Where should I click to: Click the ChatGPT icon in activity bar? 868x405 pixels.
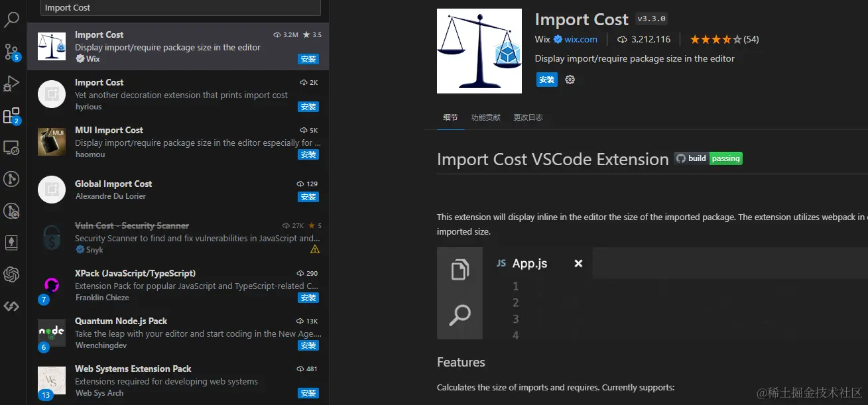click(x=12, y=274)
